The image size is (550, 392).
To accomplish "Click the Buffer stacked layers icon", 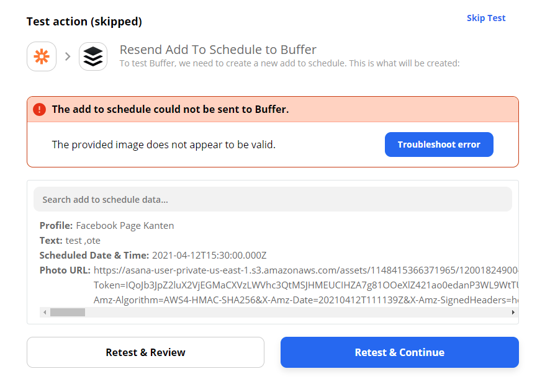I will click(93, 56).
